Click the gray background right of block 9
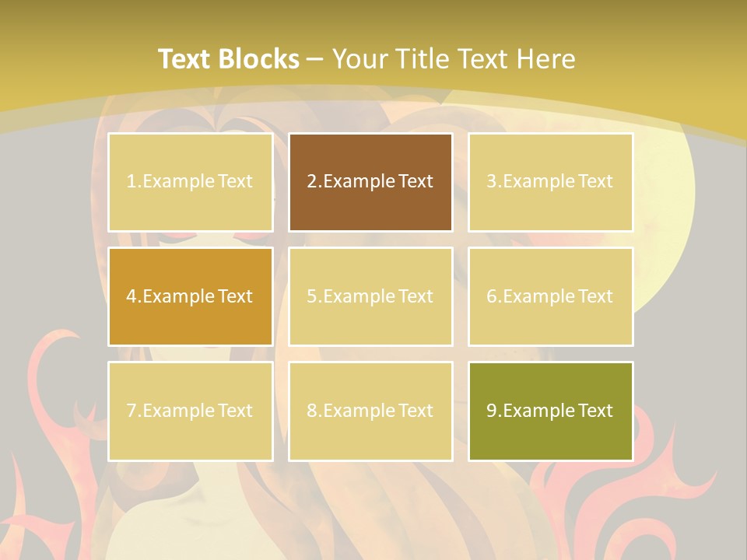747x560 pixels. click(693, 389)
